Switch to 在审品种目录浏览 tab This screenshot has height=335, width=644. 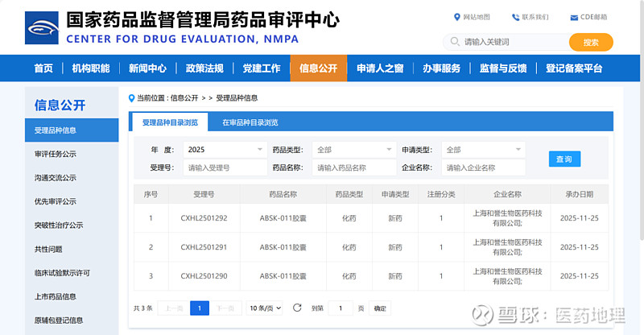pyautogui.click(x=250, y=122)
